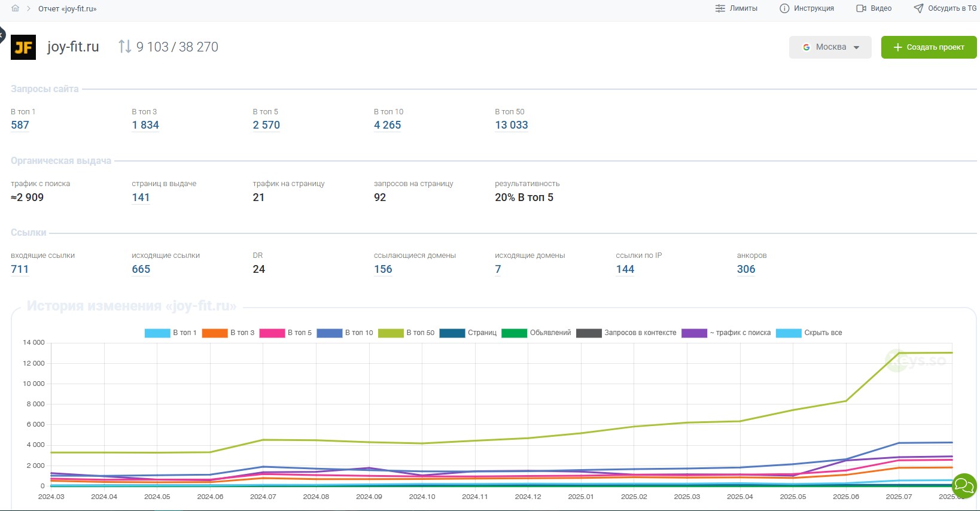The image size is (980, 511).
Task: Click the home icon in breadcrumb
Action: point(16,8)
